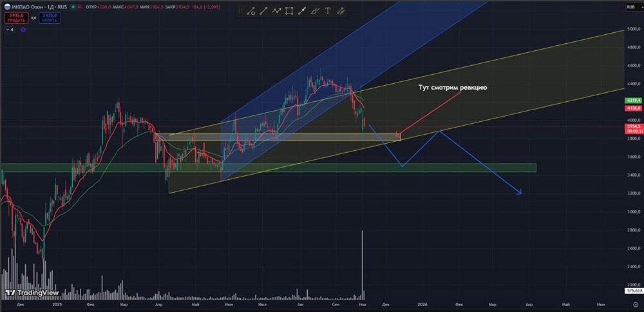Select the plain trend line drawing tool
This screenshot has width=644, height=312.
tap(263, 12)
